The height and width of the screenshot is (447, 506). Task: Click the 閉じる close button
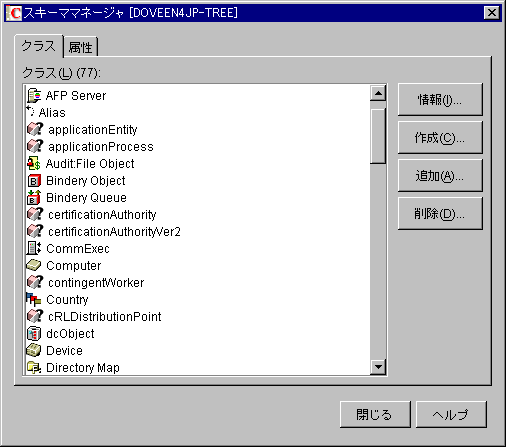[375, 414]
